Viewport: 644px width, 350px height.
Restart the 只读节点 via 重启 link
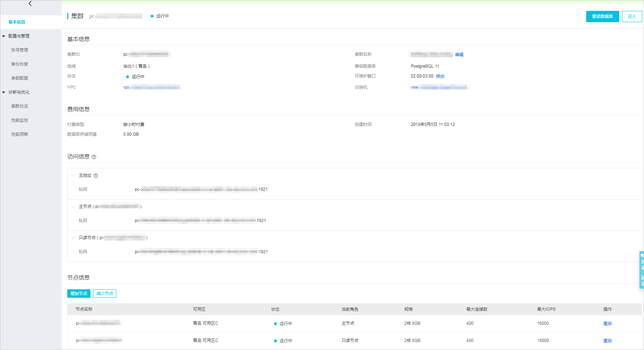click(607, 341)
